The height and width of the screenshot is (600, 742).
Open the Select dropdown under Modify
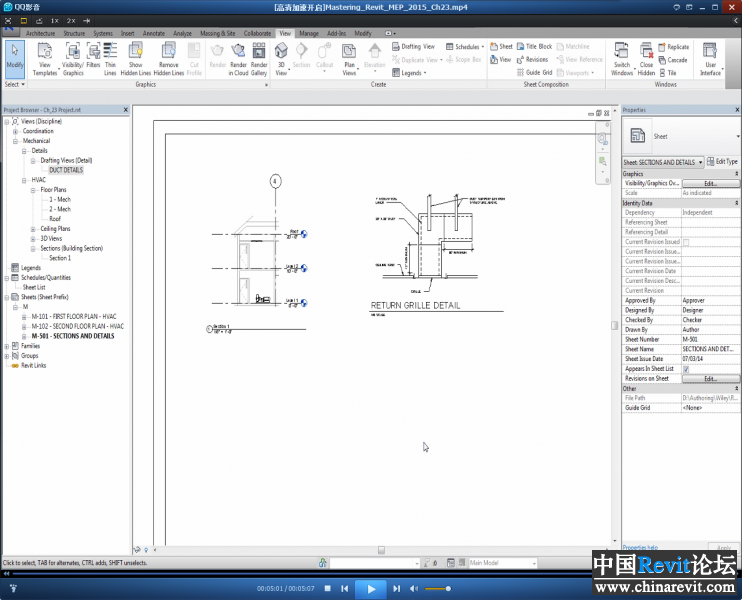[x=15, y=84]
